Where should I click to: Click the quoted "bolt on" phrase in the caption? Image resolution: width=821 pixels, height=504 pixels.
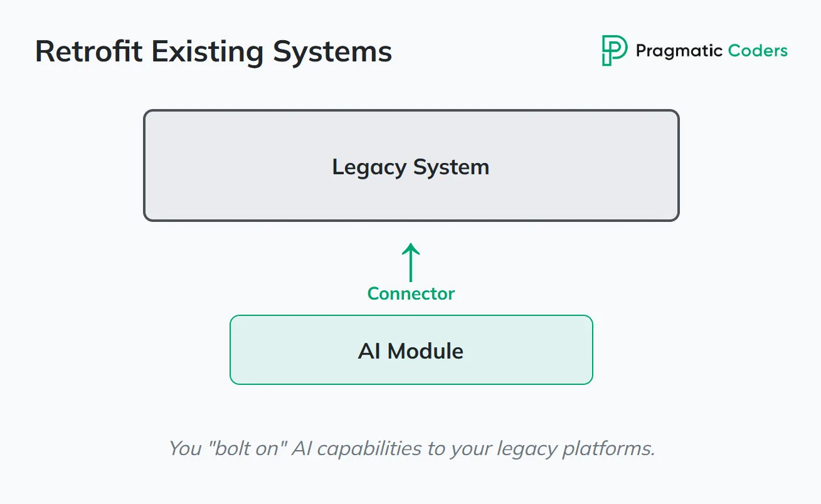tap(246, 449)
